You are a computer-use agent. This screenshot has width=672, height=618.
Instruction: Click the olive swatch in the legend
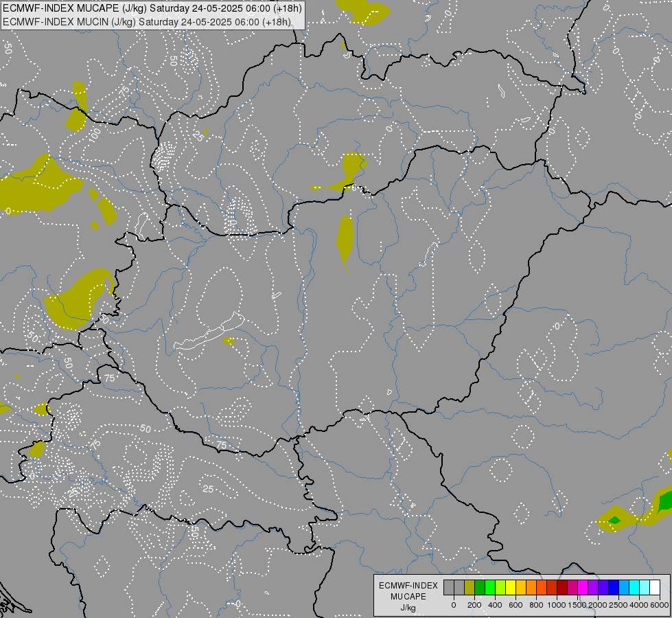coord(470,587)
